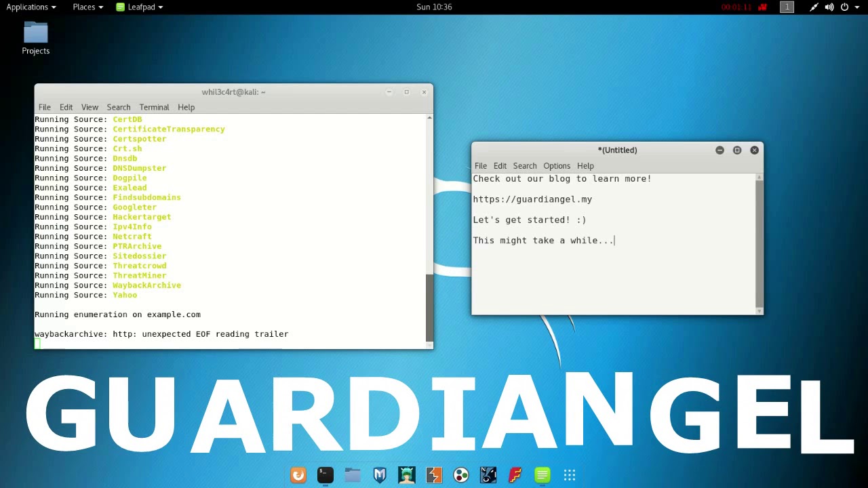Open the Terminal menu in terminal window
This screenshot has height=488, width=868.
point(154,107)
